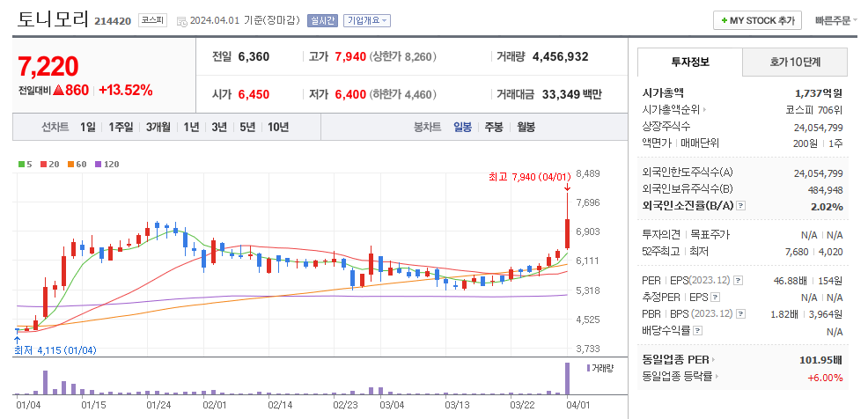Click 상한가 8,260 text
Screen dimensions: 868x419
(x=403, y=56)
